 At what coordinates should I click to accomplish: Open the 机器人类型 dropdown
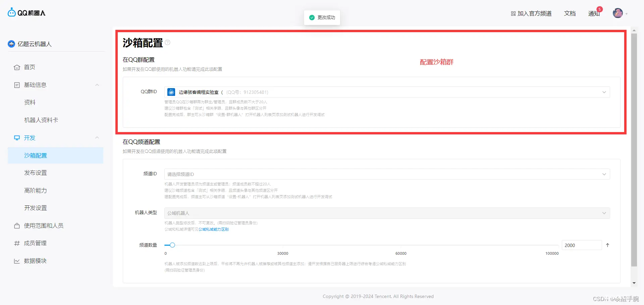click(x=387, y=213)
